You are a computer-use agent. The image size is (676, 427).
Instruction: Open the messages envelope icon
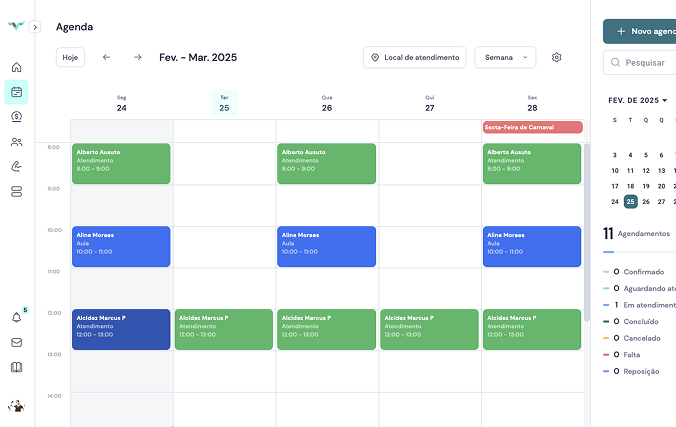tap(16, 342)
